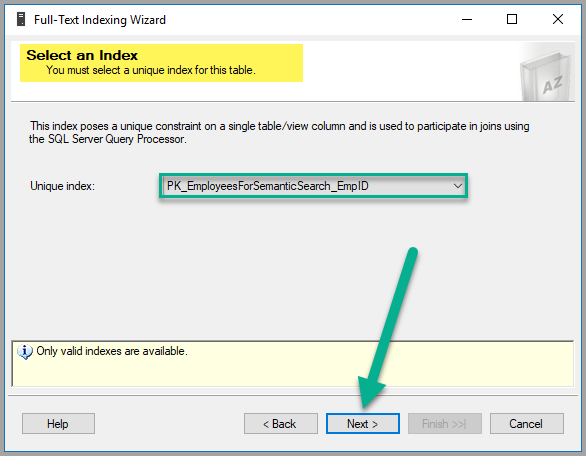The image size is (586, 456).
Task: Click the green arrow annotation pointing to Next
Action: (x=387, y=327)
